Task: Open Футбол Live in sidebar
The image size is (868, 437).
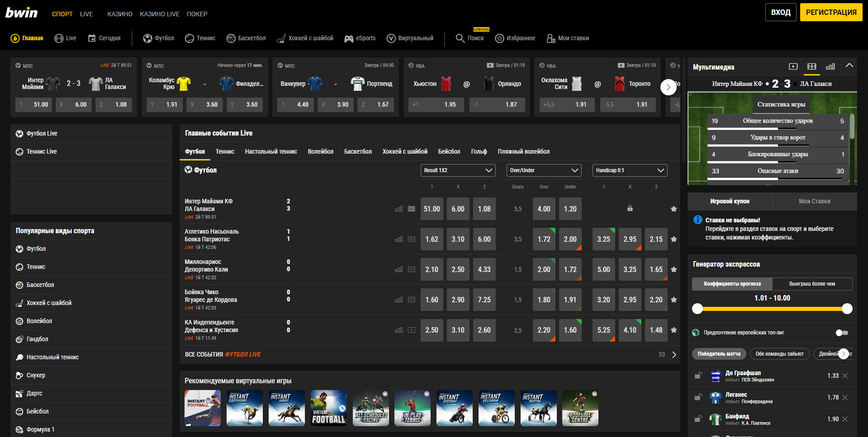Action: [x=91, y=134]
